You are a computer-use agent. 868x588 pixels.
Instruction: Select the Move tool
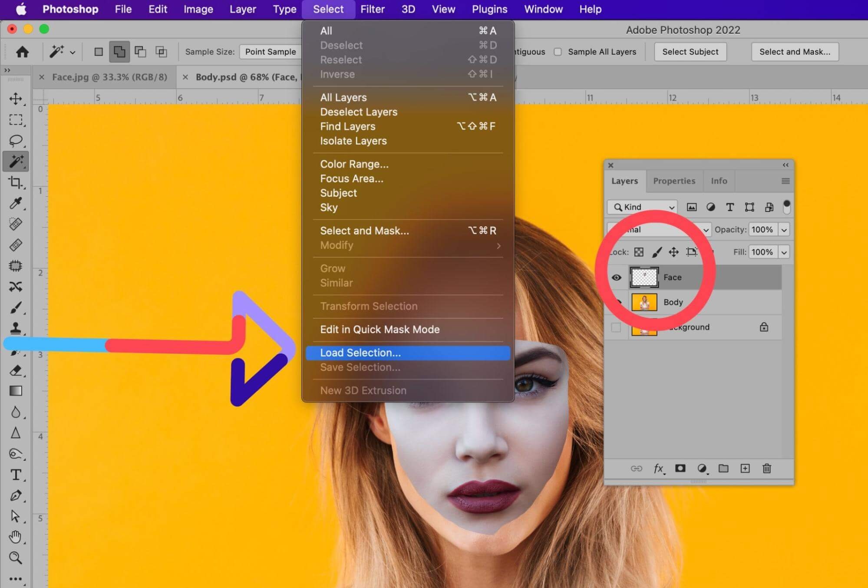16,99
